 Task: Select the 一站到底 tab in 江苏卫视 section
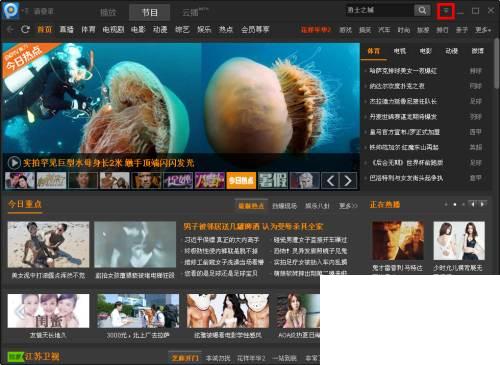pos(284,358)
